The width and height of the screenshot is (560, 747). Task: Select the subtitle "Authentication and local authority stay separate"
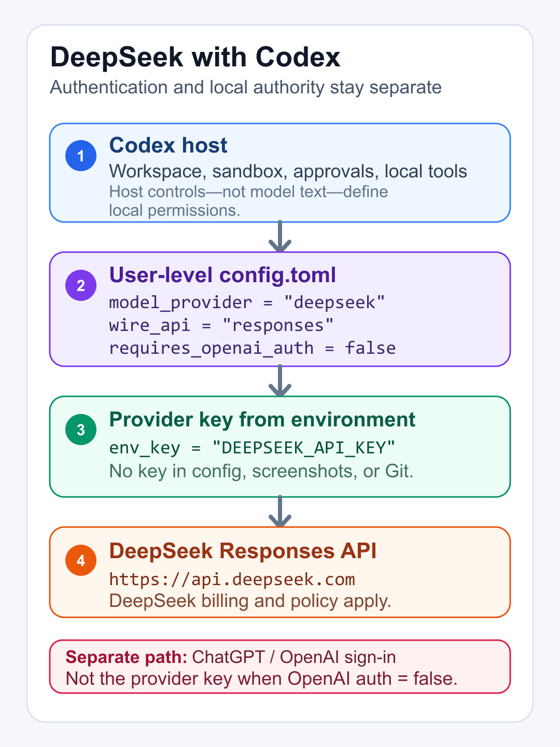(246, 88)
